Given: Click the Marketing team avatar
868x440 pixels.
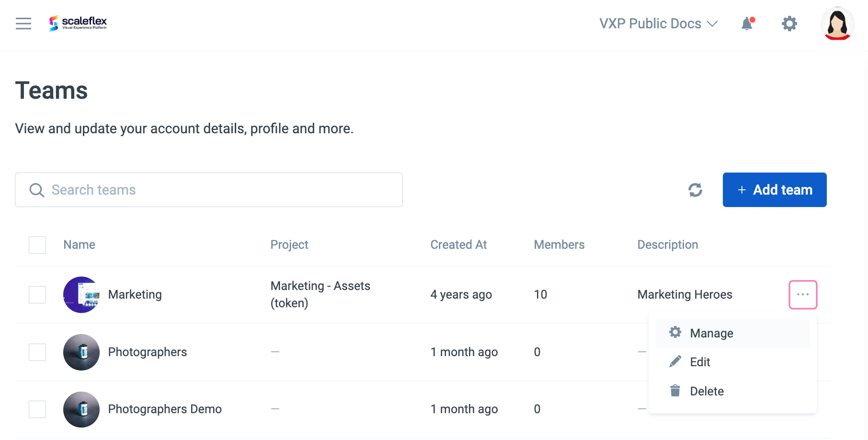Looking at the screenshot, I should click(81, 295).
